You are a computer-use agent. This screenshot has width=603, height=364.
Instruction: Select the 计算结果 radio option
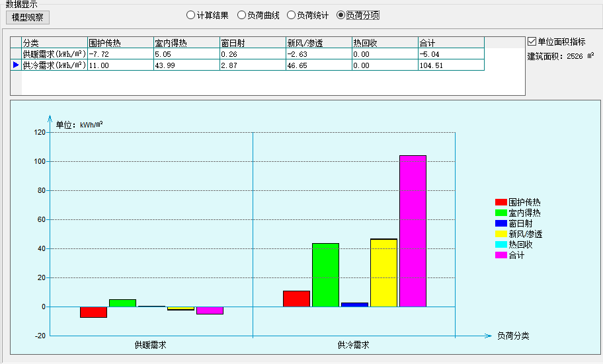[191, 15]
